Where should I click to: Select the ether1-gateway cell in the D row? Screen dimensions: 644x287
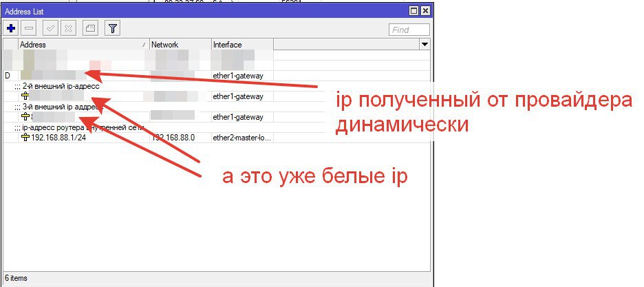242,76
